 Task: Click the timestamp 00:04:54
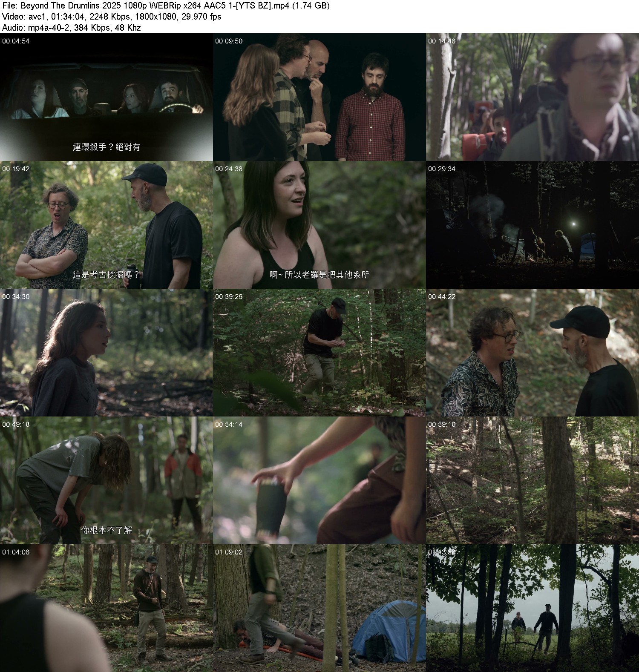[x=16, y=41]
